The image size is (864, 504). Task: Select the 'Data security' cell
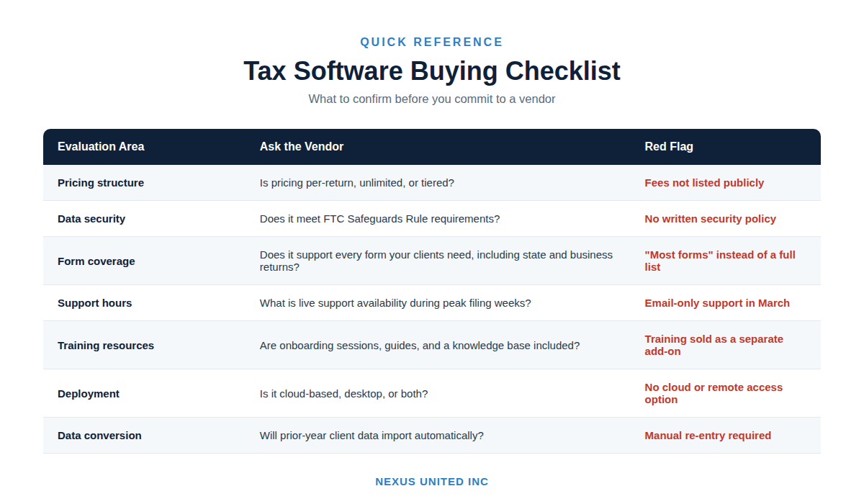click(x=91, y=219)
